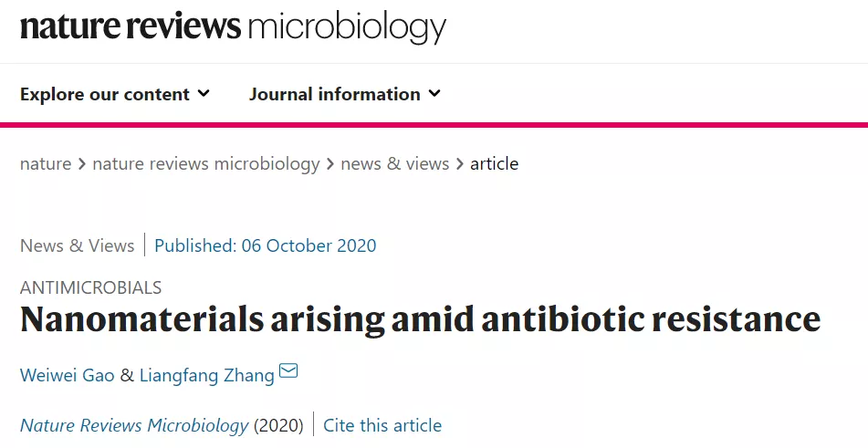Screen dimensions: 868x448
Task: Open author Liangfang Zhang's details
Action: point(207,376)
